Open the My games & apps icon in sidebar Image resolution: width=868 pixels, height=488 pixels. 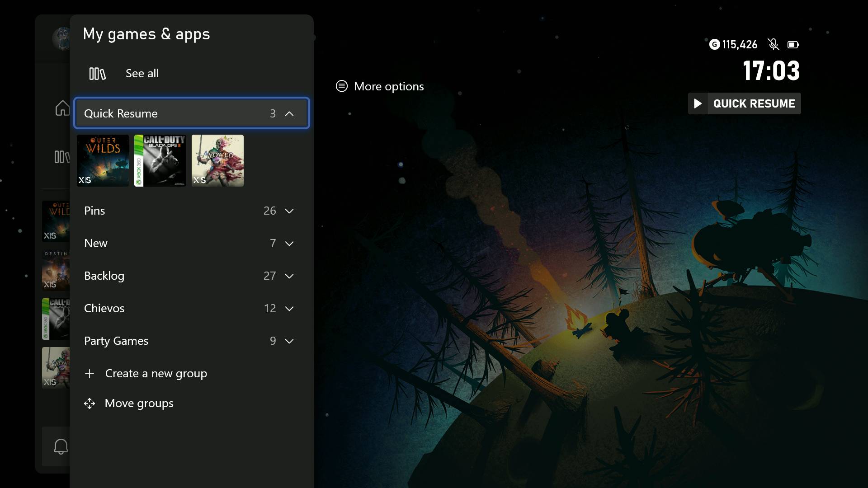pyautogui.click(x=62, y=157)
